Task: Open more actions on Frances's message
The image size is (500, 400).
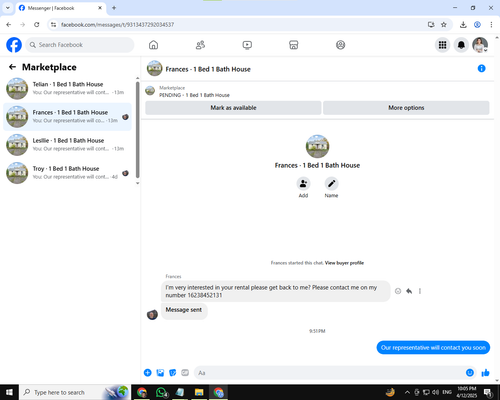Action: pyautogui.click(x=420, y=291)
